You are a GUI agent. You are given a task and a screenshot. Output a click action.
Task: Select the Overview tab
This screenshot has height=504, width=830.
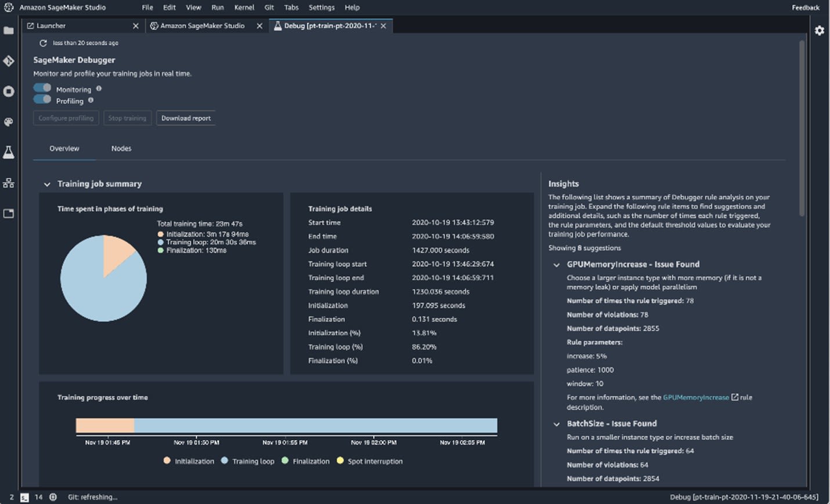pos(64,148)
